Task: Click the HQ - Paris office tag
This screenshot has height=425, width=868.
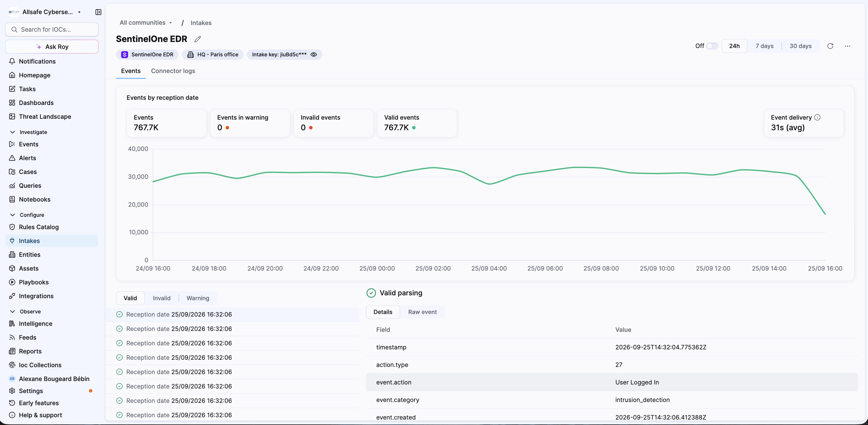Action: [213, 55]
